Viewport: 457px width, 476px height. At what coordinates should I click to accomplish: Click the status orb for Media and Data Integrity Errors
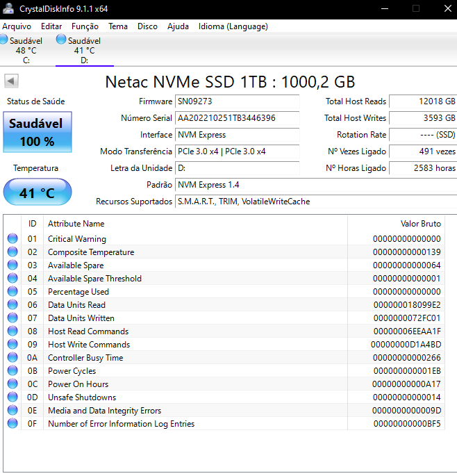click(13, 410)
